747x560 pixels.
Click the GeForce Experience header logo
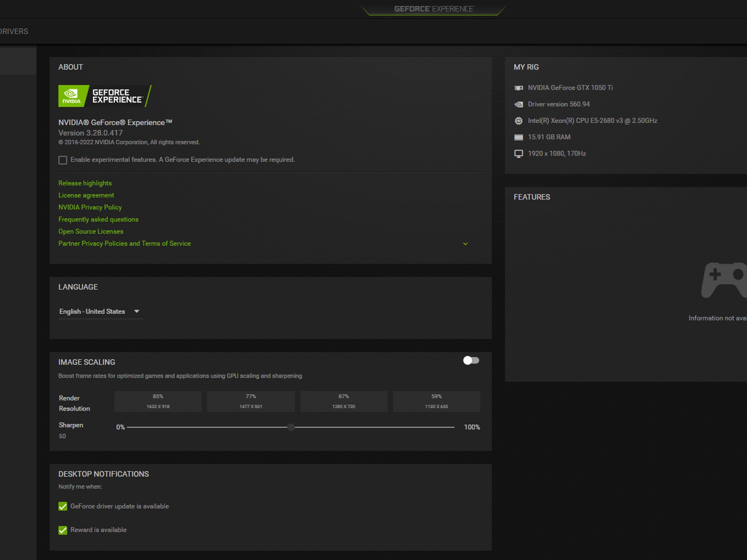pyautogui.click(x=434, y=8)
